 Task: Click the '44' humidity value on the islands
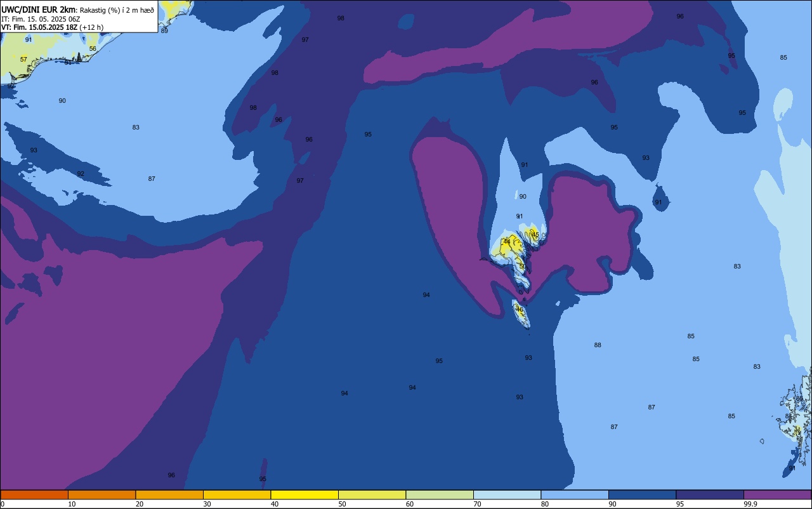click(507, 241)
